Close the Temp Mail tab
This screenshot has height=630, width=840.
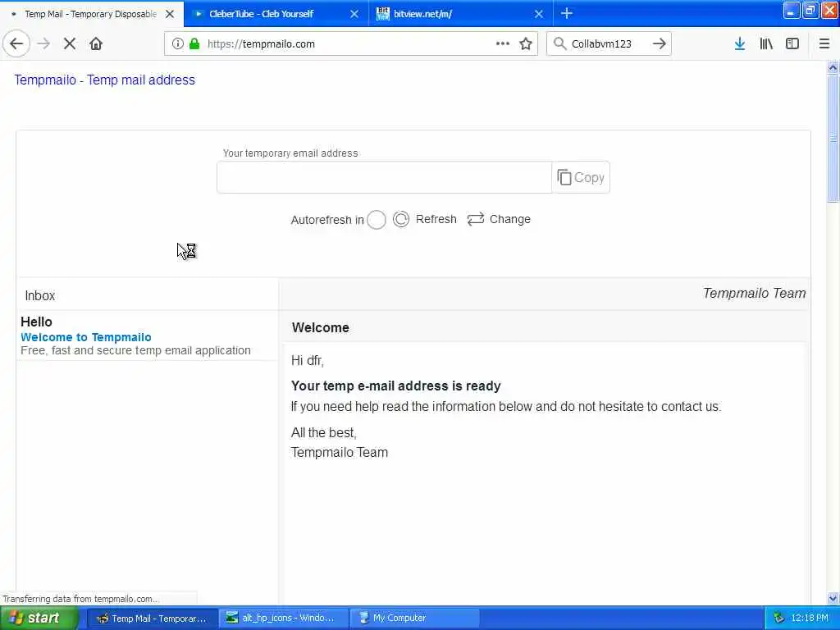pyautogui.click(x=170, y=14)
